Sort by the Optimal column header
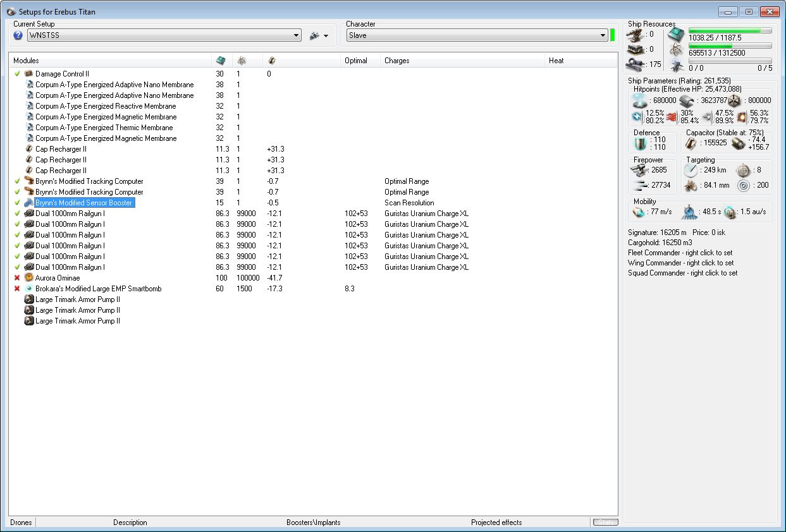This screenshot has width=786, height=532. click(361, 61)
